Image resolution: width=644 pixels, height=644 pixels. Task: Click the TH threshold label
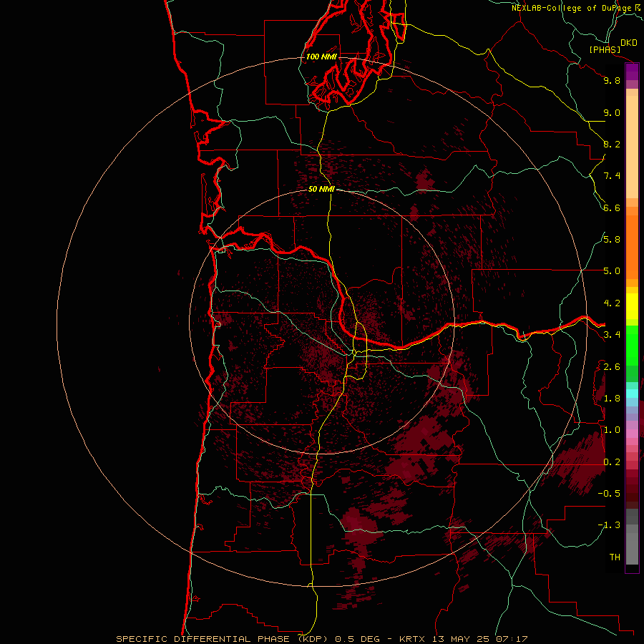pyautogui.click(x=615, y=557)
